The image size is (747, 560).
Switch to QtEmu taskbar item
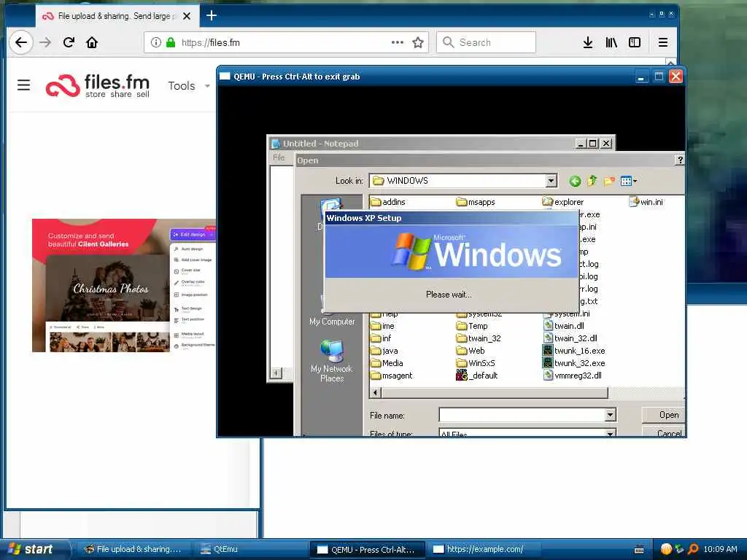[249, 549]
